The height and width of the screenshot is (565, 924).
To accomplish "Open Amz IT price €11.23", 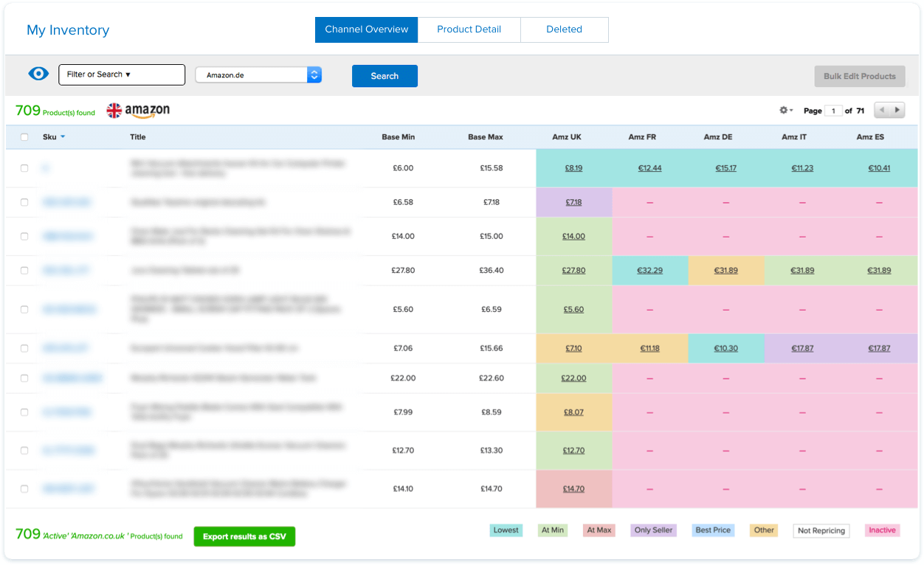I will [x=802, y=168].
